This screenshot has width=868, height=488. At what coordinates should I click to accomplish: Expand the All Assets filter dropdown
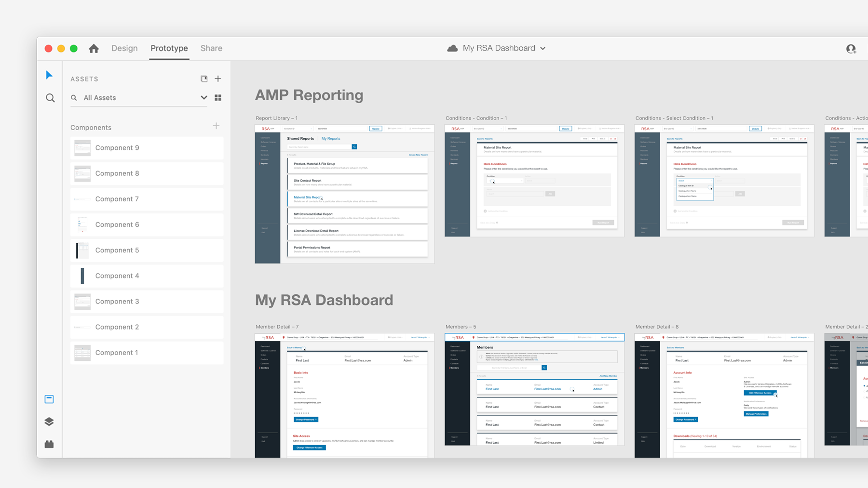tap(204, 97)
